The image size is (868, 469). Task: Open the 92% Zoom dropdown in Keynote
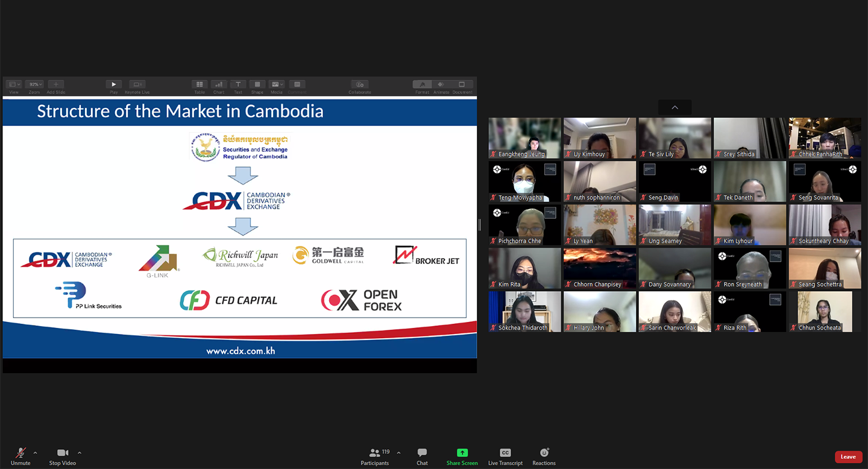click(34, 84)
